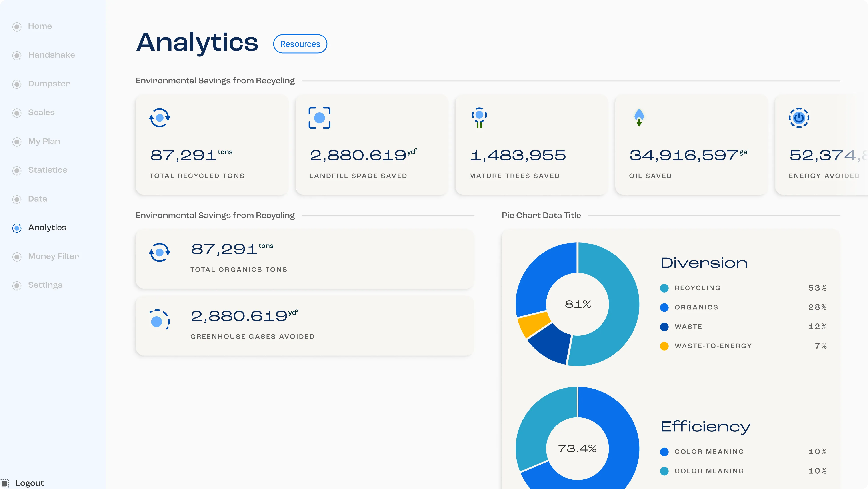This screenshot has width=868, height=489.
Task: Click the tree icon on Mature Trees Saved
Action: pyautogui.click(x=479, y=118)
